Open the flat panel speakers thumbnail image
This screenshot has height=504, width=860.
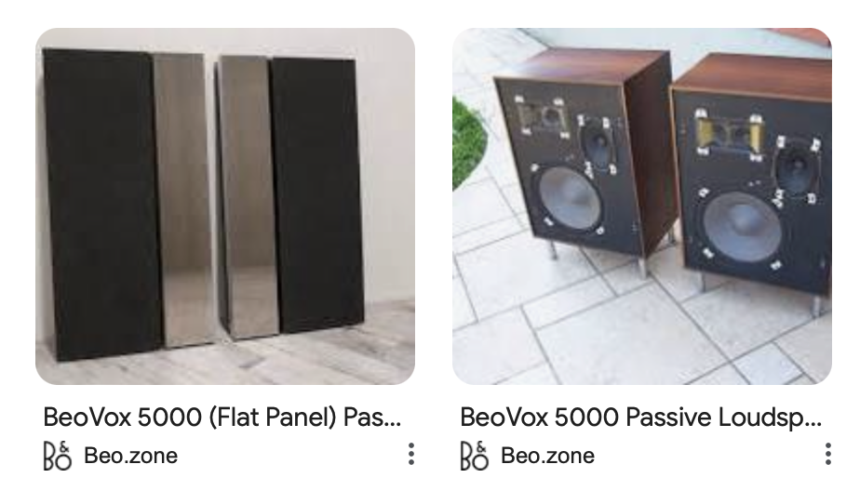[x=225, y=206]
